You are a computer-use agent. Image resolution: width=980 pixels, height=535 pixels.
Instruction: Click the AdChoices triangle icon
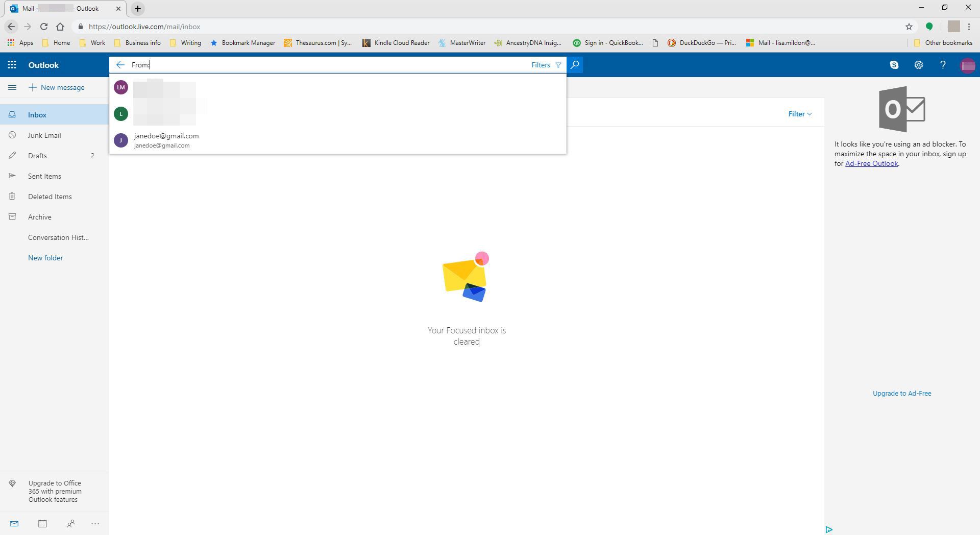pyautogui.click(x=829, y=529)
